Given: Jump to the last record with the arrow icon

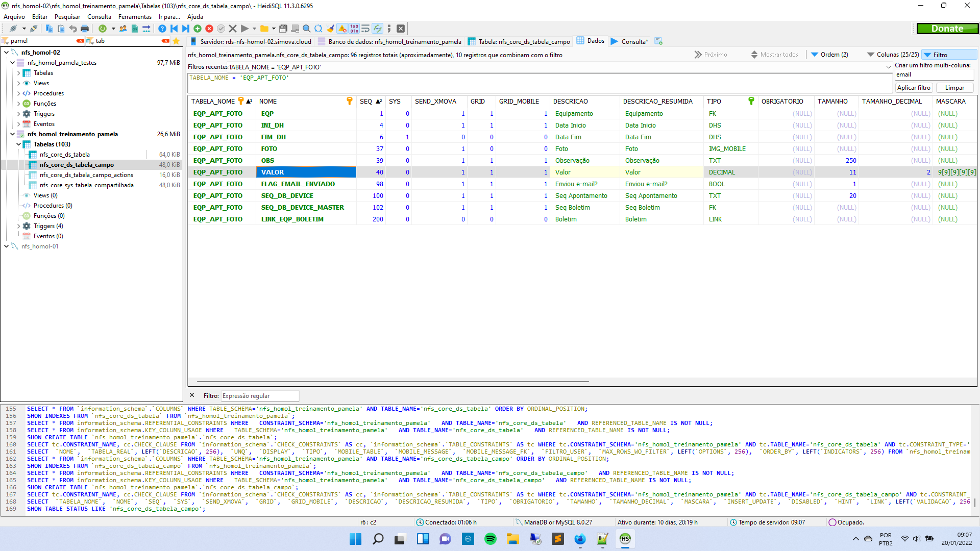Looking at the screenshot, I should 185,29.
